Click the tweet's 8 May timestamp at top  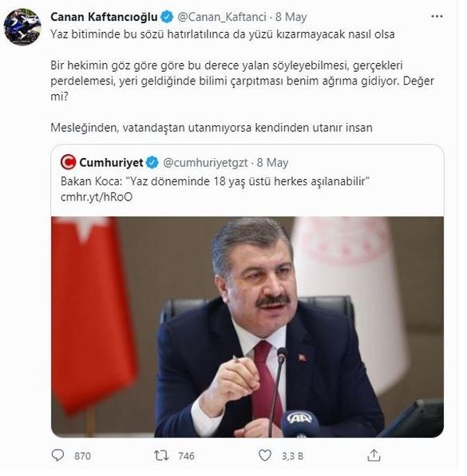pyautogui.click(x=291, y=17)
